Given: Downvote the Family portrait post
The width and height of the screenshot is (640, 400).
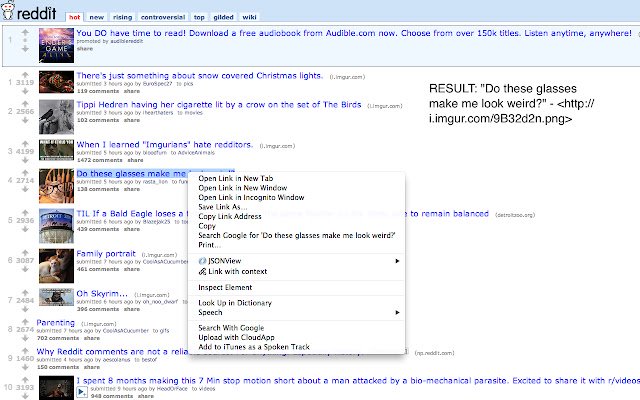Looking at the screenshot, I should click(25, 269).
